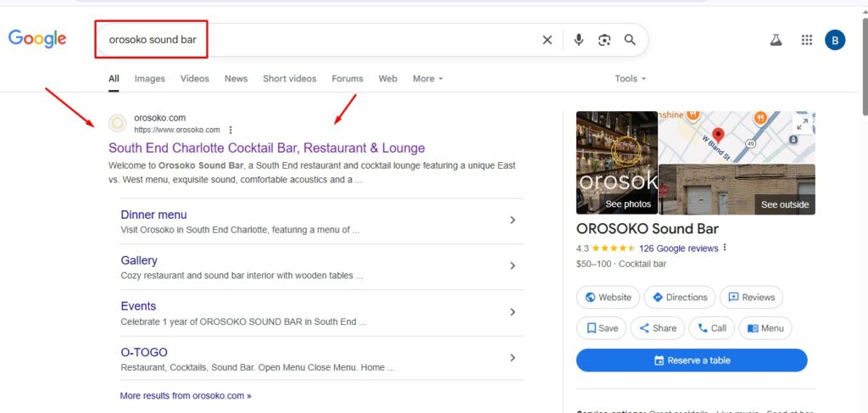Viewport: 868px width, 413px height.
Task: Click OROSOKO Sound Bar panel title
Action: [x=647, y=229]
